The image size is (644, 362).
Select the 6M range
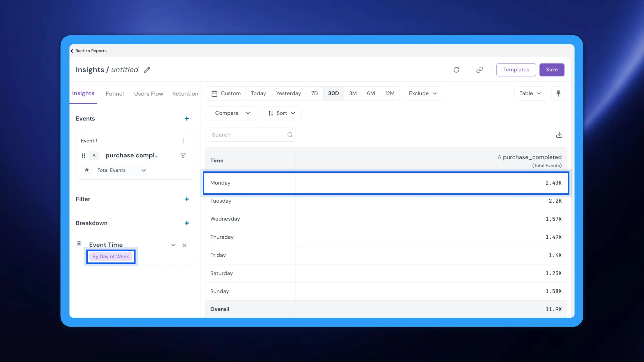pyautogui.click(x=371, y=93)
